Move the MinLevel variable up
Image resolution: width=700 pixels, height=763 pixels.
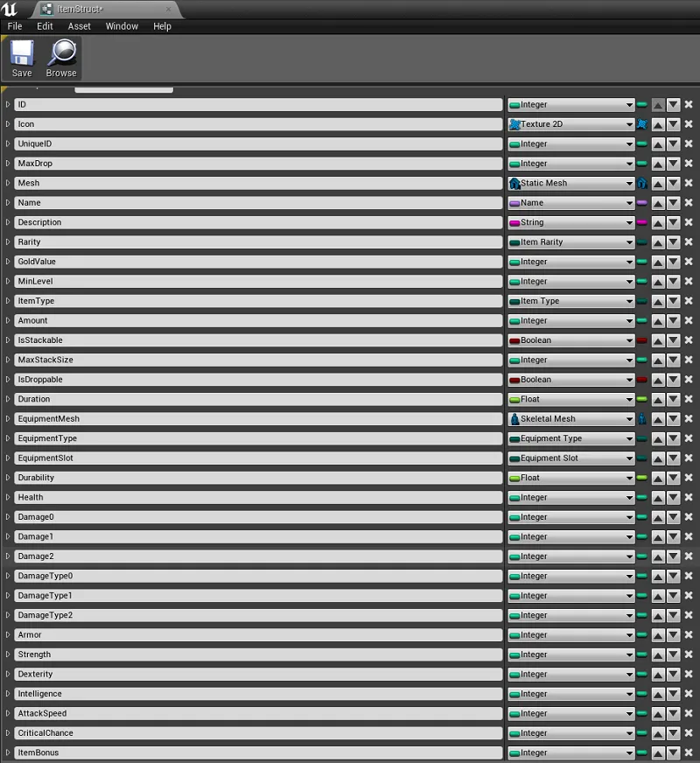coord(658,282)
